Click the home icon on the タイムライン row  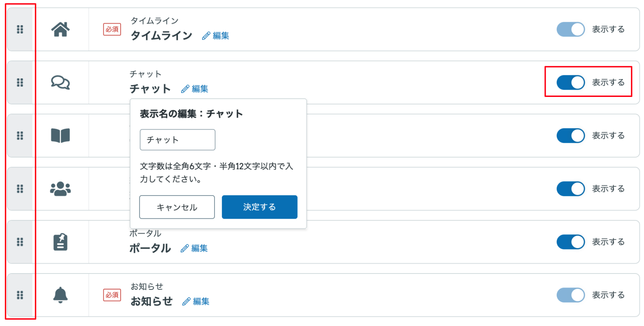[x=61, y=29]
